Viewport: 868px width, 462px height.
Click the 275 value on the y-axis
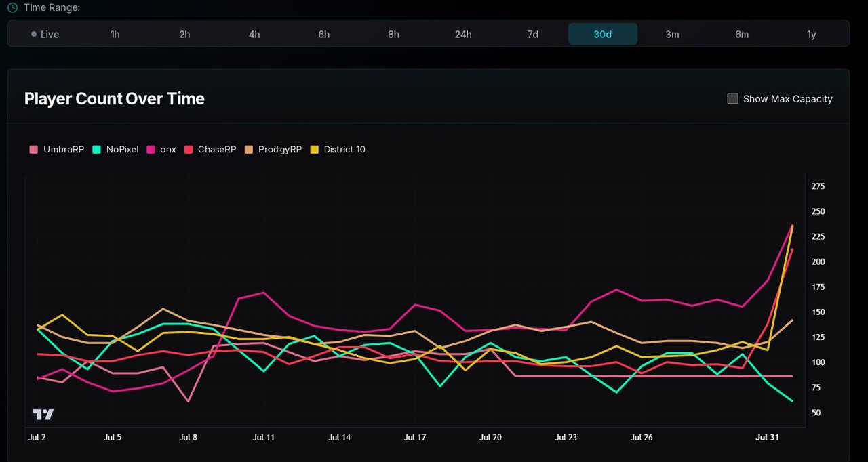pos(818,186)
